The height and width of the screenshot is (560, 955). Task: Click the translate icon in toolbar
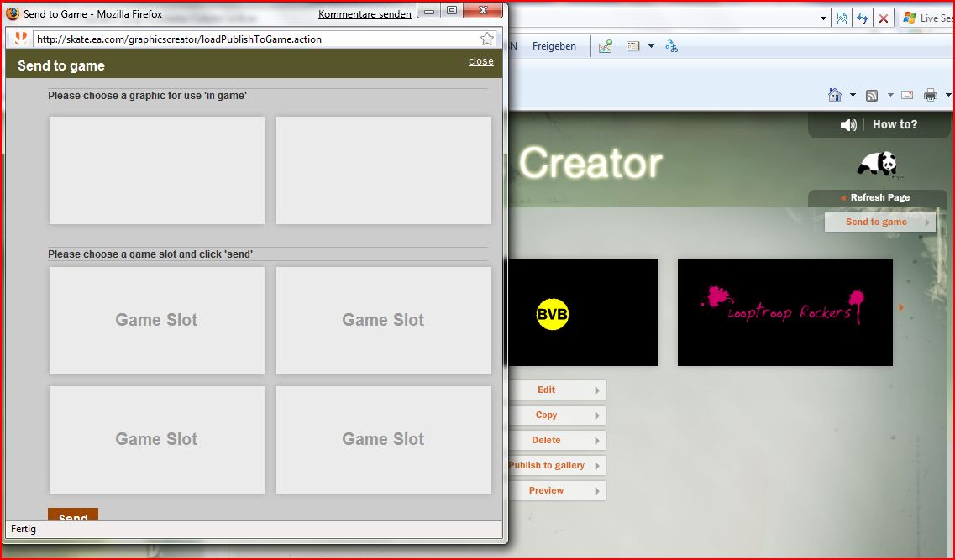(671, 46)
